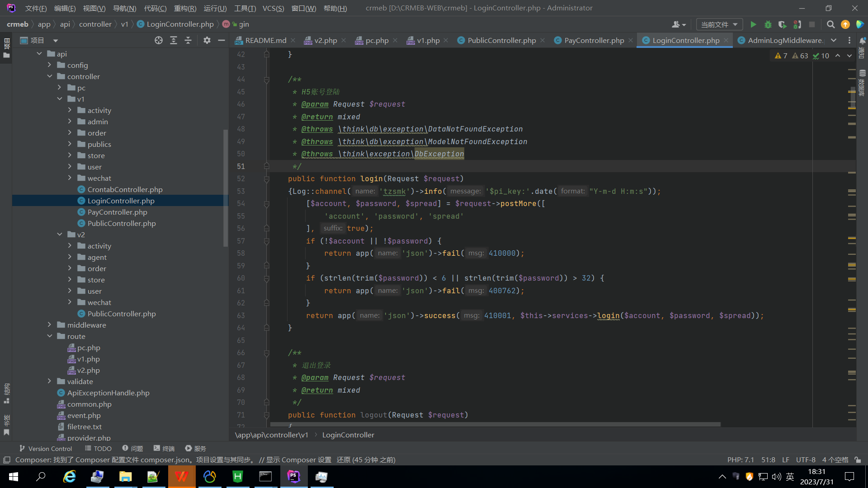Viewport: 868px width, 488px height.
Task: Open the 问题 problems tool window
Action: (x=132, y=448)
